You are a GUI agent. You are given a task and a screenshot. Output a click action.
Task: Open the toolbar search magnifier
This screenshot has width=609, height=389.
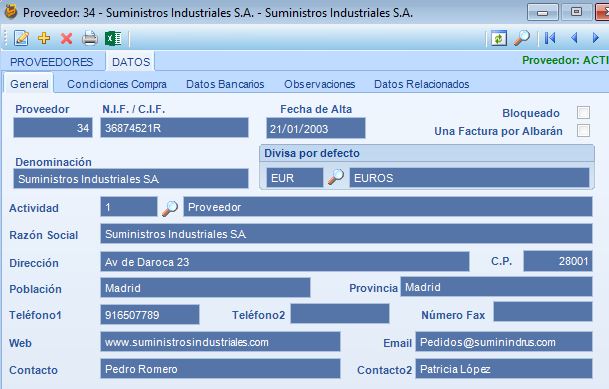[x=522, y=38]
